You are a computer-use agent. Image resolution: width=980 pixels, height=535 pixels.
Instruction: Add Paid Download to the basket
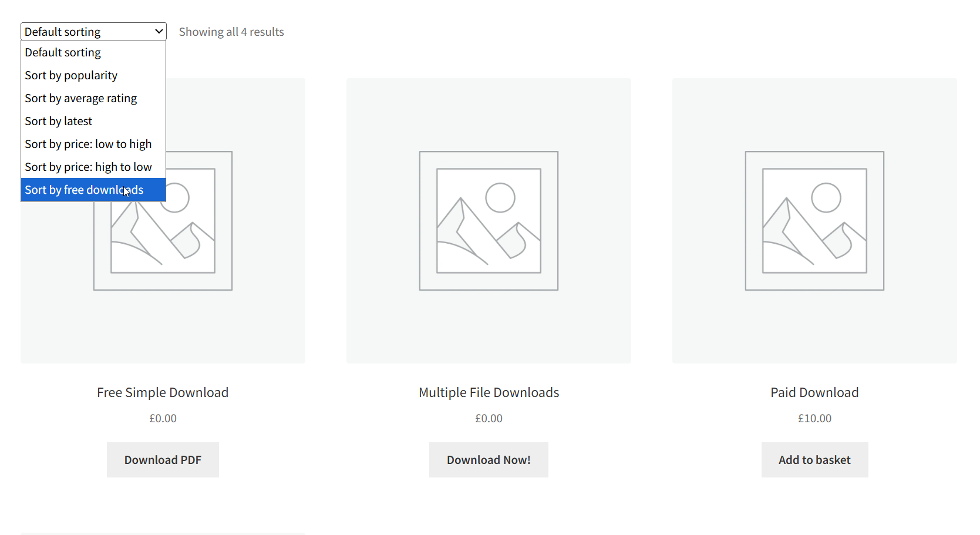814,460
